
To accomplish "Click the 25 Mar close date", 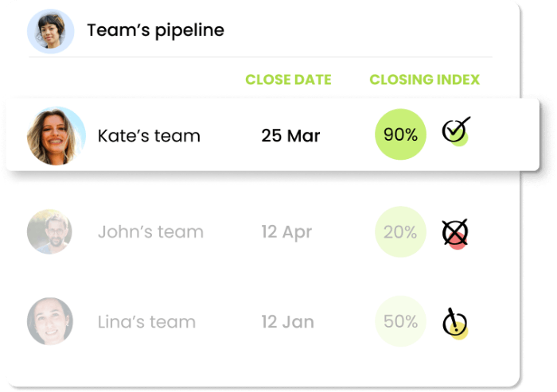I will pyautogui.click(x=290, y=136).
